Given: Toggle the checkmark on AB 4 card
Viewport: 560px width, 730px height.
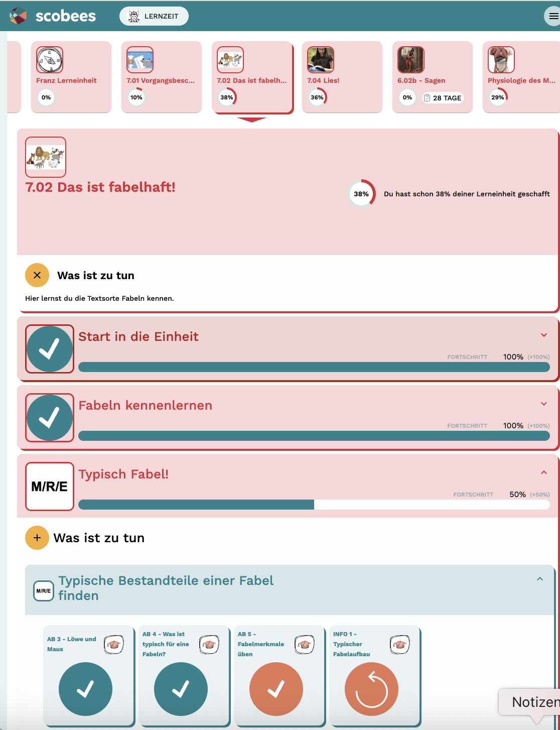Looking at the screenshot, I should (181, 689).
